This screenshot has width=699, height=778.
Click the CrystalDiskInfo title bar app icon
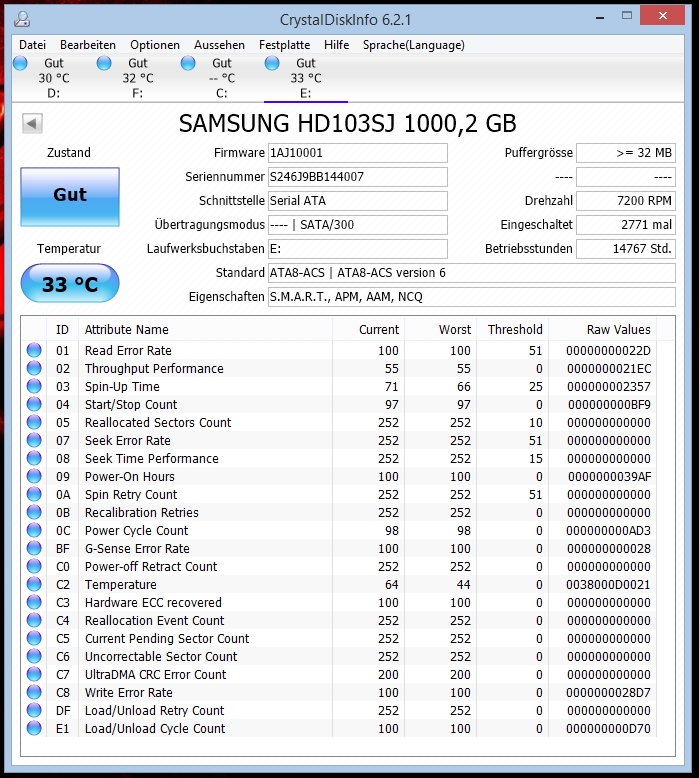[22, 19]
